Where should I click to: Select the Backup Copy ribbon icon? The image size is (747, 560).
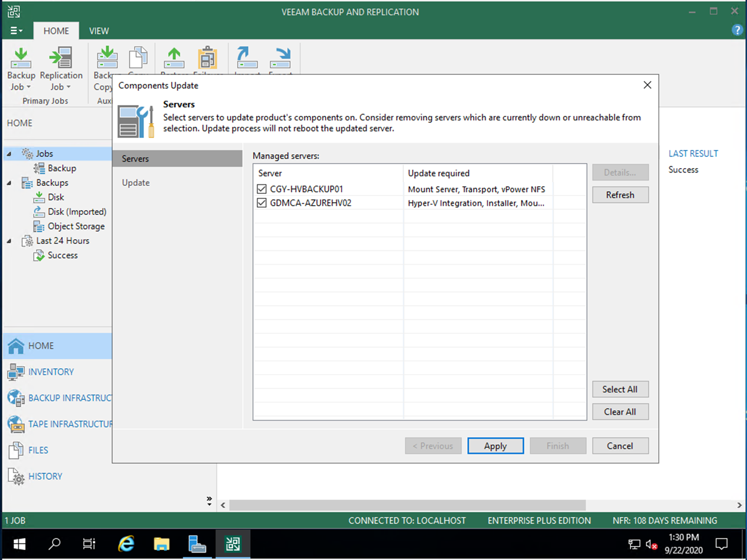point(107,58)
